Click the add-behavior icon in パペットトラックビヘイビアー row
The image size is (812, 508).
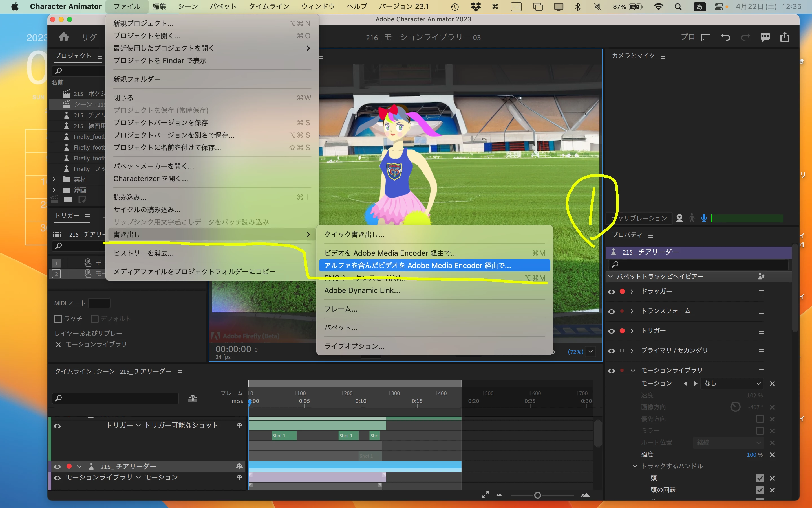(761, 277)
